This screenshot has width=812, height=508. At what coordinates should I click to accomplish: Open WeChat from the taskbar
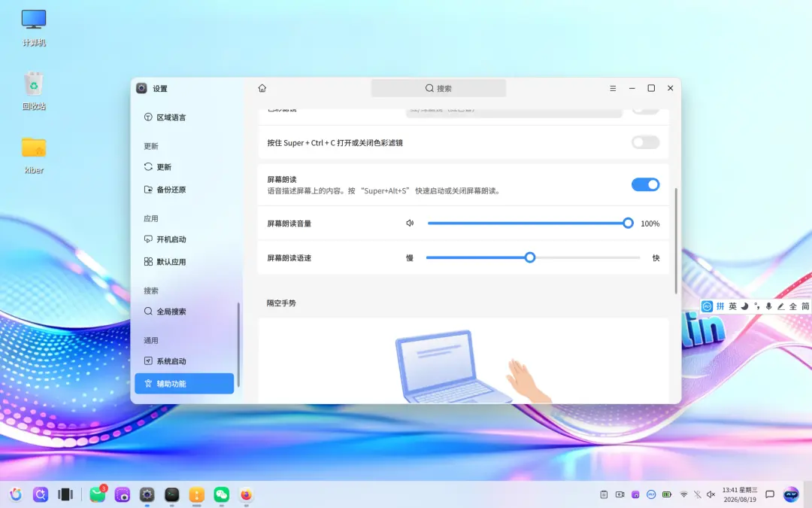(222, 494)
